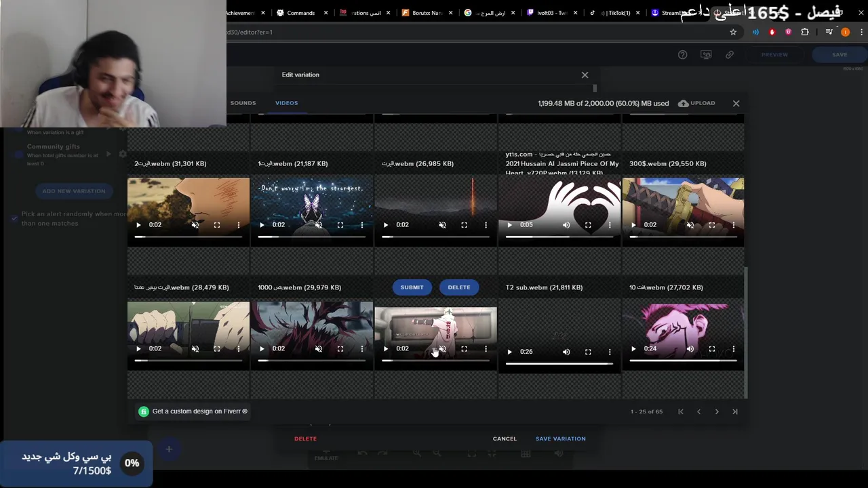The width and height of the screenshot is (868, 488).
Task: Toggle mute on the 27,702 KB video
Action: click(690, 348)
